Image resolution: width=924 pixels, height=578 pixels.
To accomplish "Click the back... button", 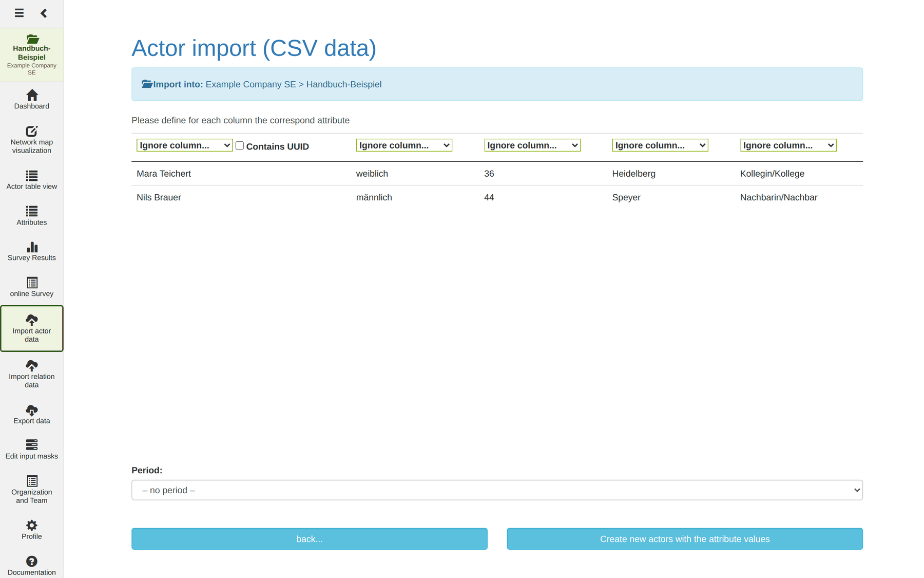I will (310, 539).
